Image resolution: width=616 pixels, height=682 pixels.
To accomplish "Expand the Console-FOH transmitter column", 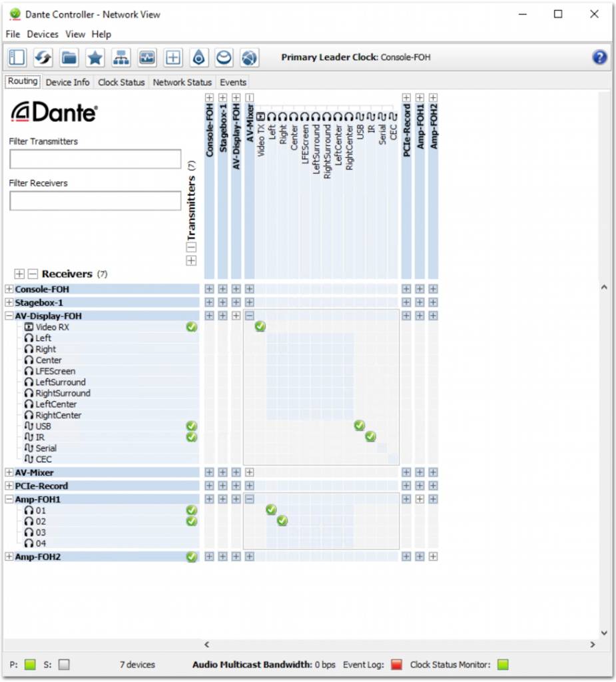I will (x=209, y=97).
